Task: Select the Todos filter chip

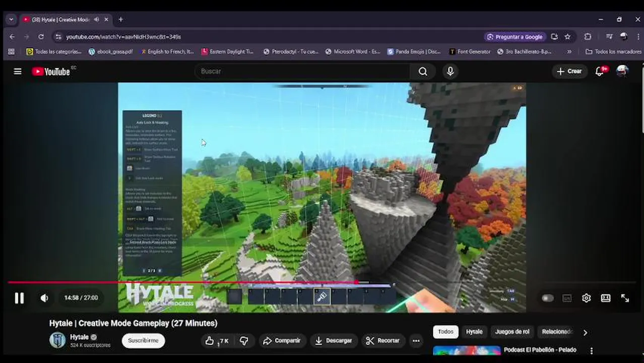Action: (445, 332)
